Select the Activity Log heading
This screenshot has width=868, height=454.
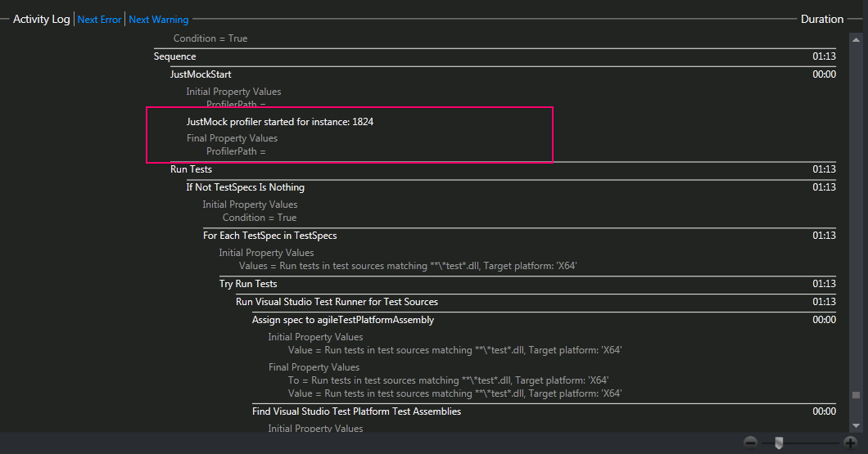(x=41, y=19)
